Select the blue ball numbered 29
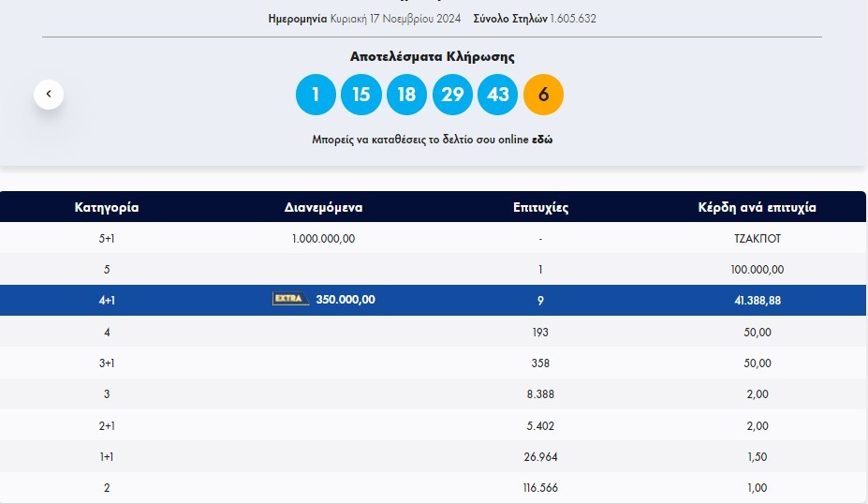This screenshot has width=868, height=504. [452, 95]
